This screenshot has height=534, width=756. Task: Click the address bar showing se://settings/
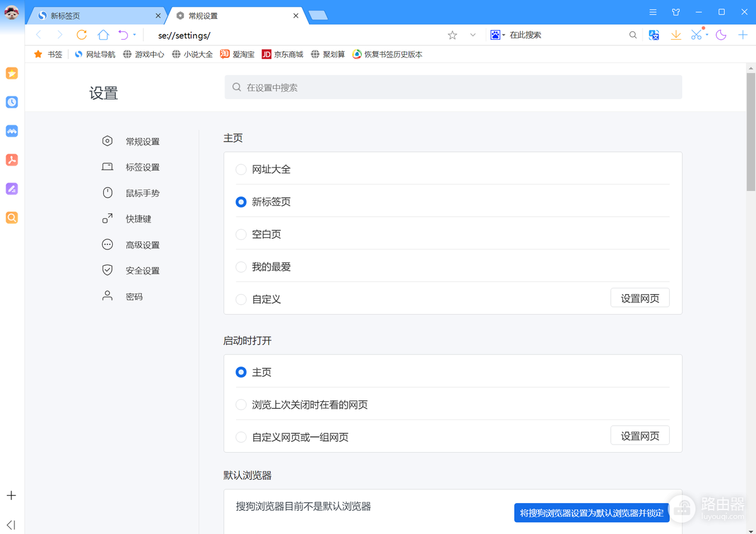point(296,35)
